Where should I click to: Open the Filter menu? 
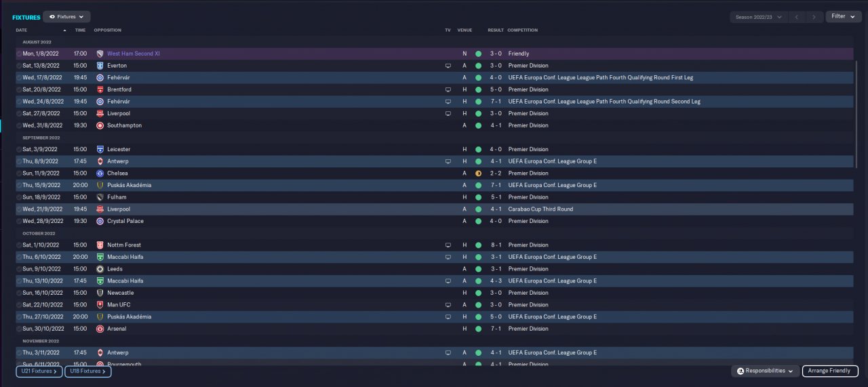pyautogui.click(x=844, y=16)
